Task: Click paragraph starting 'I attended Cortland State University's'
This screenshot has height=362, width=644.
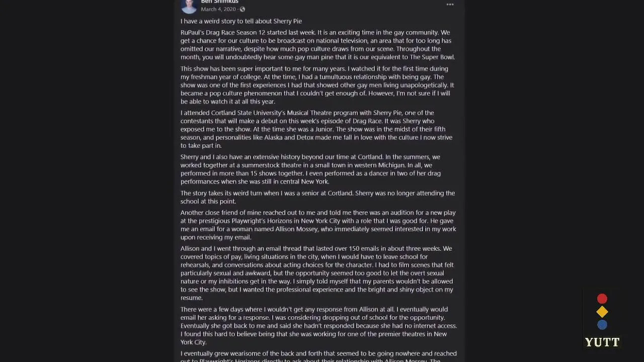Action: [x=317, y=129]
